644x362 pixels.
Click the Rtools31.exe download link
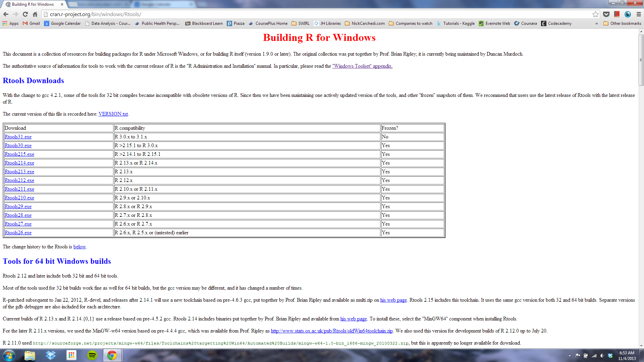[18, 136]
